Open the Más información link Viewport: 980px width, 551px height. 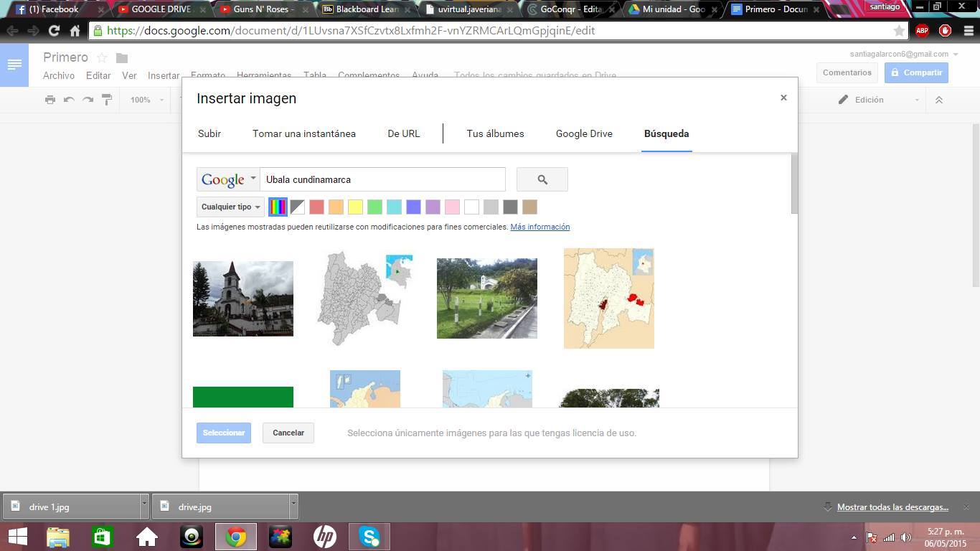[540, 227]
